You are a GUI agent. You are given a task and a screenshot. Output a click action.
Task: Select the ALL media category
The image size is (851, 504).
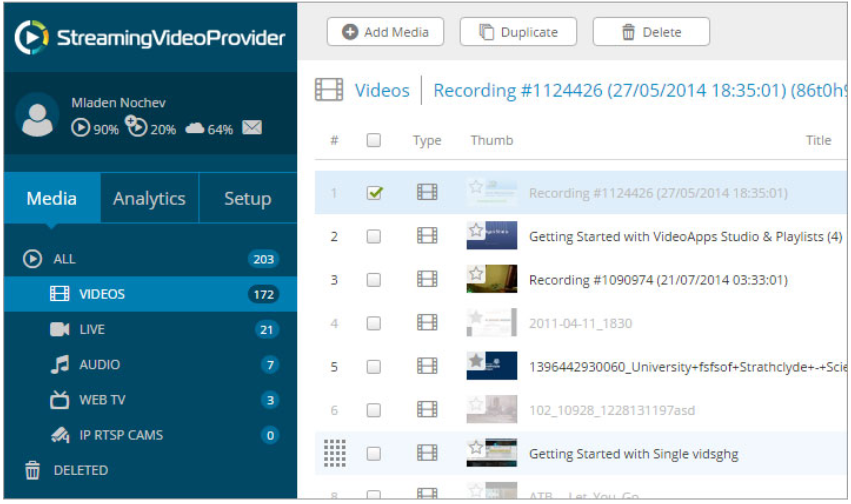click(150, 259)
